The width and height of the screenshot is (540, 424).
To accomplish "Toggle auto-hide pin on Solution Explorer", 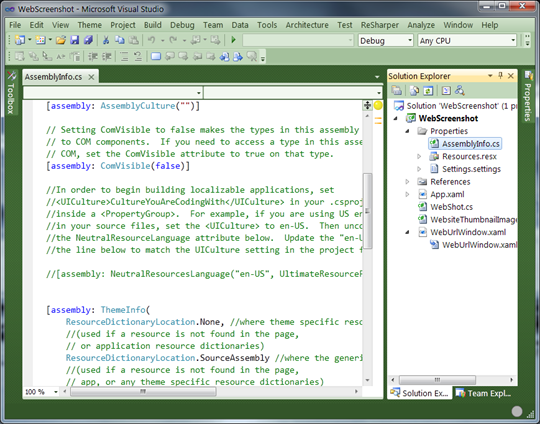I will (x=500, y=76).
